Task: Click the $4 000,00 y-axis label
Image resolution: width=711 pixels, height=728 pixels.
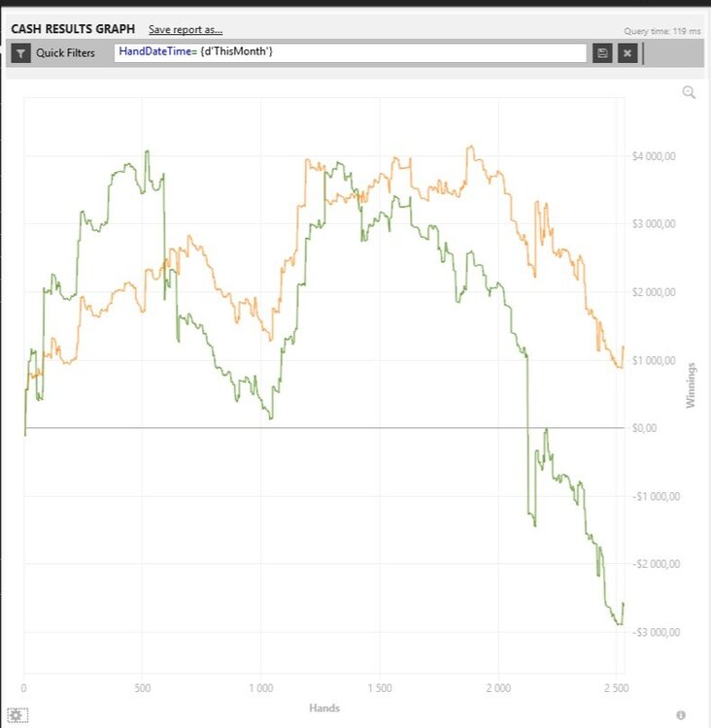Action: (x=658, y=156)
